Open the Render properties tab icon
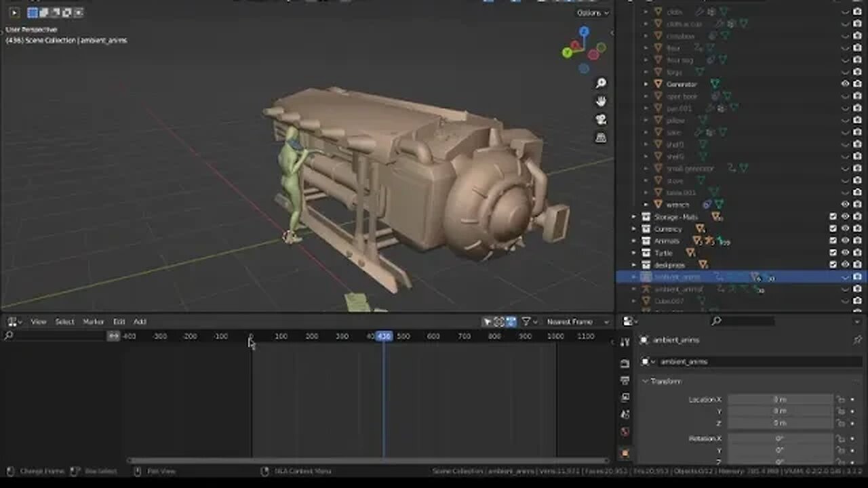 pyautogui.click(x=625, y=363)
